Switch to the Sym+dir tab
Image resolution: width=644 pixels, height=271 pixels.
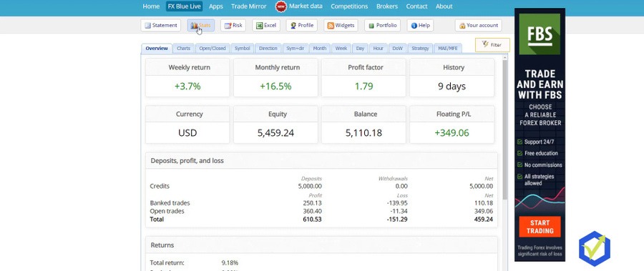(x=296, y=49)
